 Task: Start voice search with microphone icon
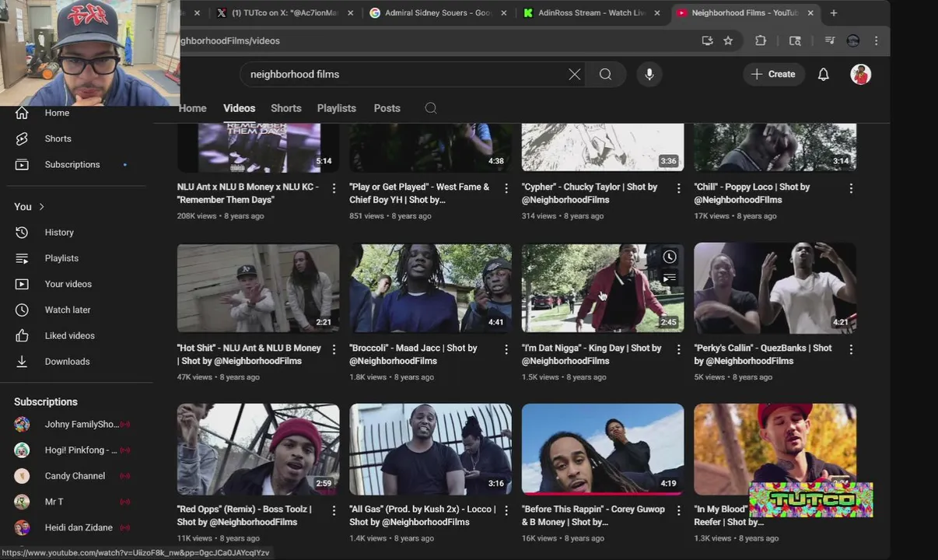pyautogui.click(x=649, y=74)
